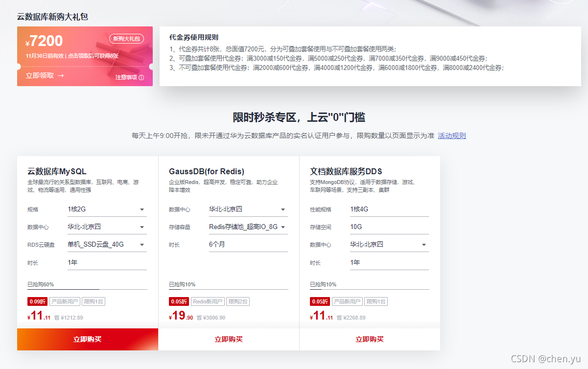Click the DDS 限购1台 tag

(x=376, y=302)
